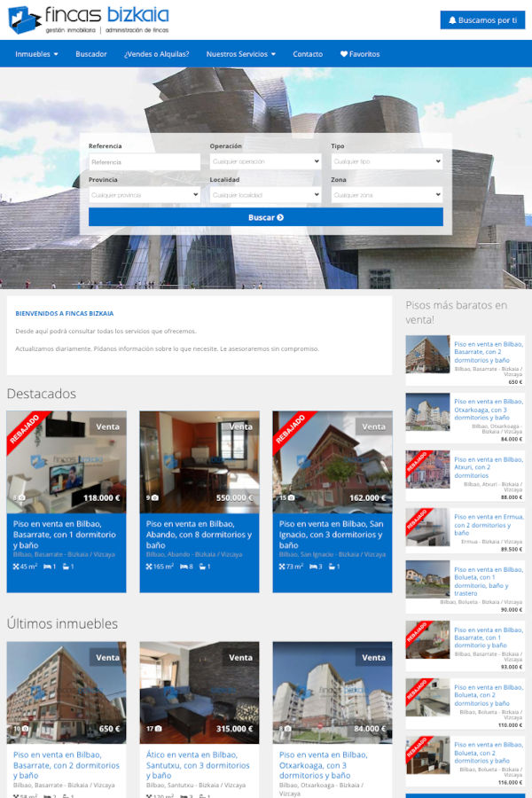Click the 550.000 € listing photo
This screenshot has height=798, width=532.
pos(199,462)
